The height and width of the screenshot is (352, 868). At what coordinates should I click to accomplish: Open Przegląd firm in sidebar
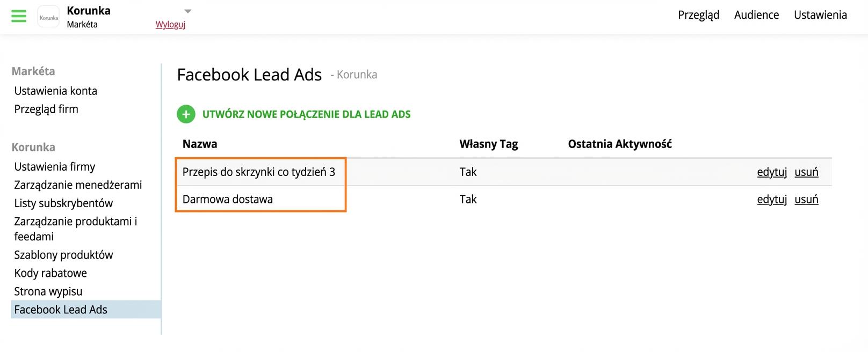coord(46,109)
